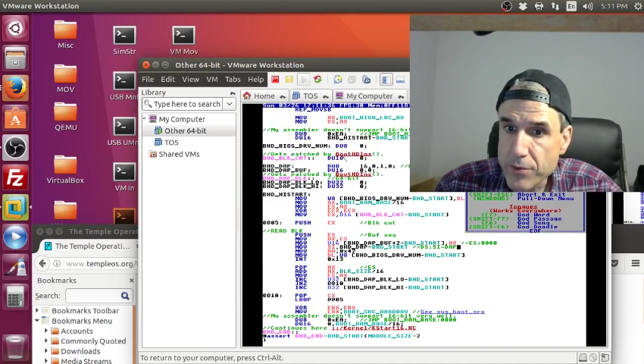Open the Snapshot Manager icon
Viewport: 644px width, 364px height.
point(367,80)
